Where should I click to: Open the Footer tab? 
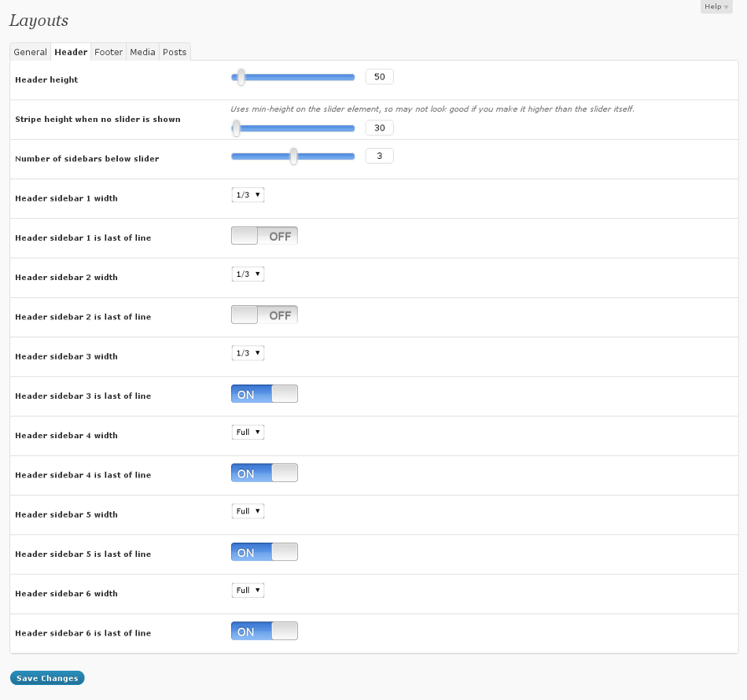109,52
